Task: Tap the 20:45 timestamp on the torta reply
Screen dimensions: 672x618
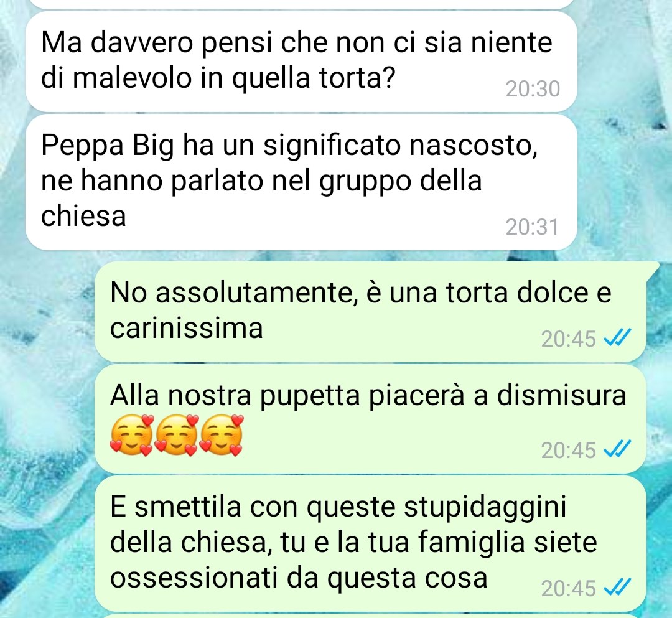Action: [568, 339]
